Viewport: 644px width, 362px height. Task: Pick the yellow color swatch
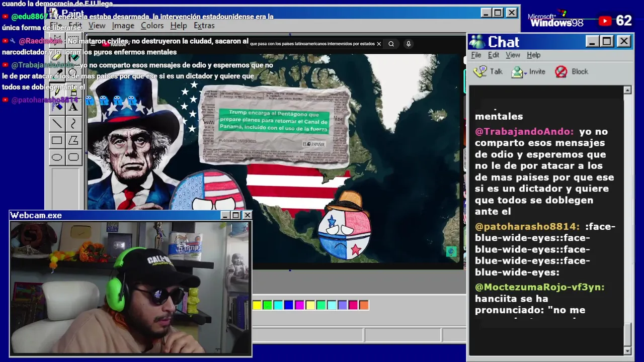(257, 305)
